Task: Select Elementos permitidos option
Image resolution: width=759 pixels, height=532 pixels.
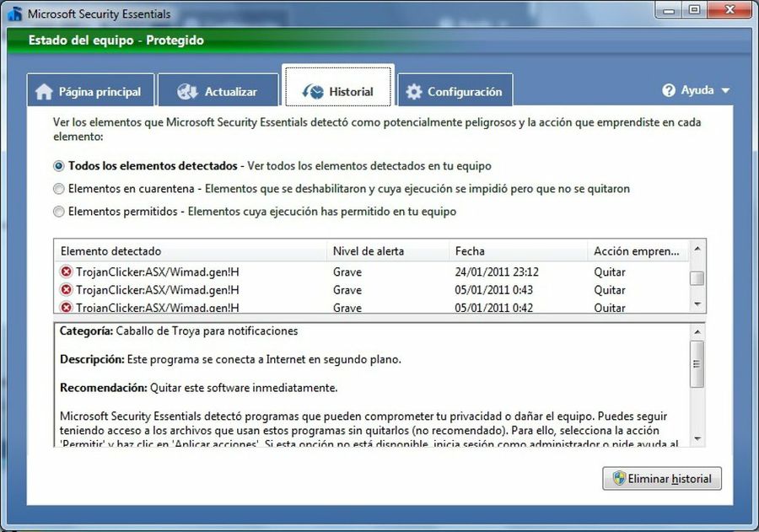Action: pyautogui.click(x=58, y=212)
